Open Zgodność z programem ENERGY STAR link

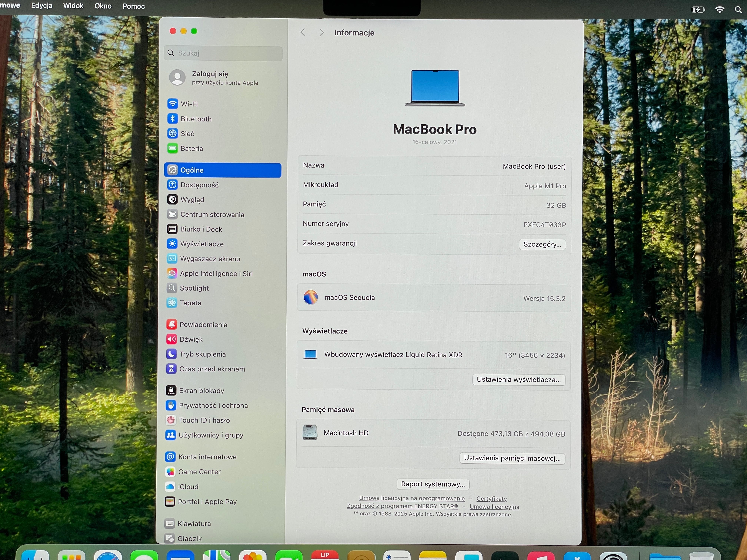(402, 506)
